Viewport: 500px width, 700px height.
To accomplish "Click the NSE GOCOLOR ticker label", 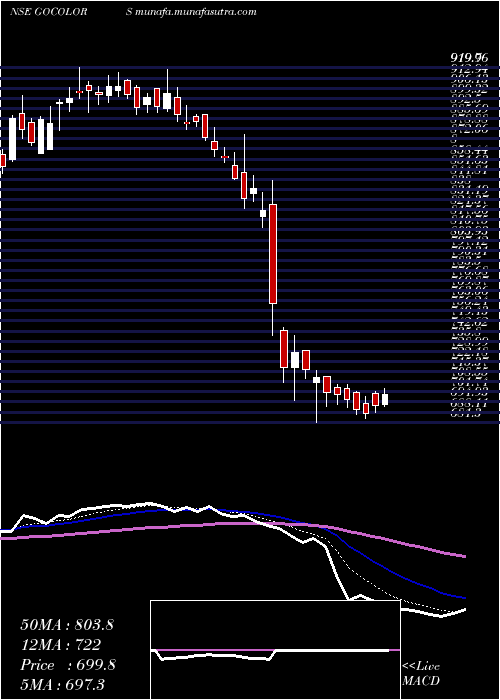I will click(x=48, y=12).
